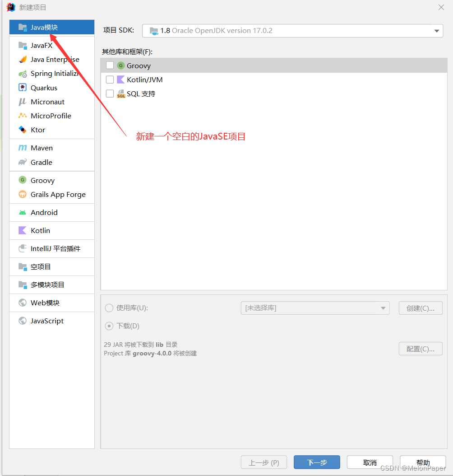The image size is (453, 476).
Task: Click the Groovy framework icon in the list
Action: (121, 65)
